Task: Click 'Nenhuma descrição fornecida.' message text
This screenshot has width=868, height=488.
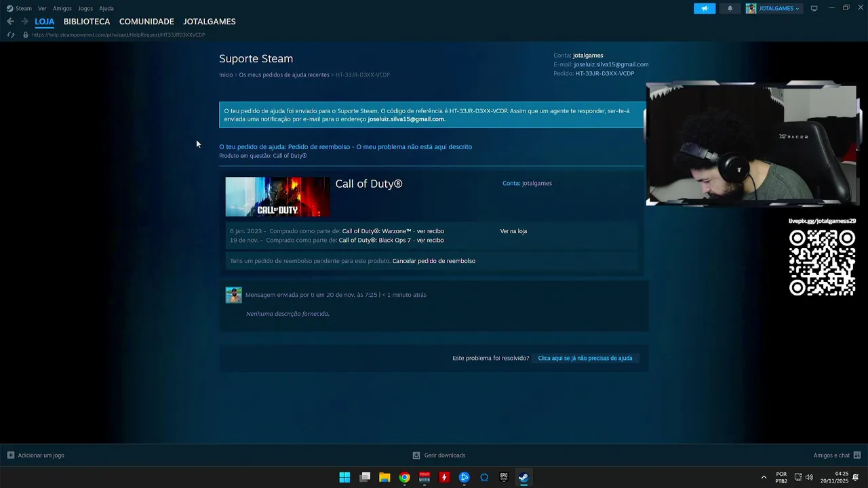Action: coord(288,314)
